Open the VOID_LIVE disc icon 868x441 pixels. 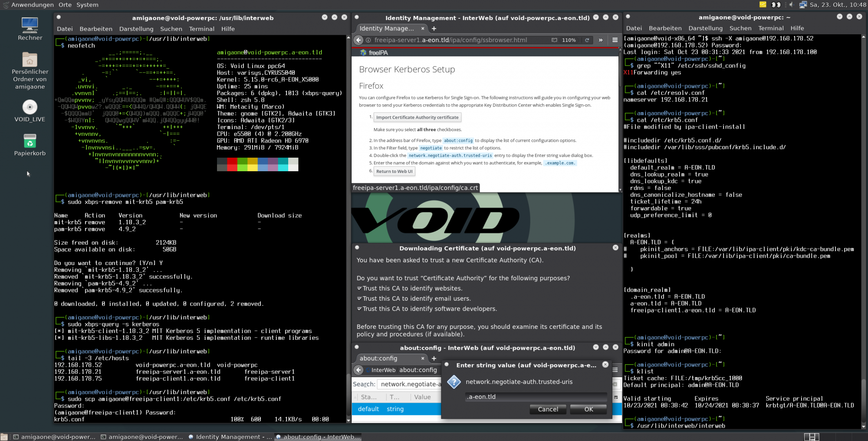30,111
